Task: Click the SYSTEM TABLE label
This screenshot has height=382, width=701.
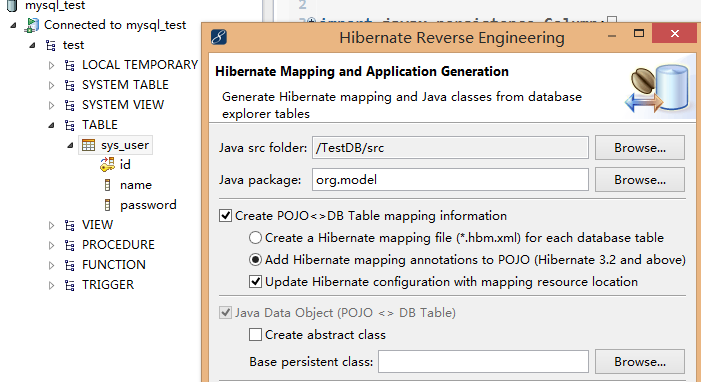Action: pos(125,85)
